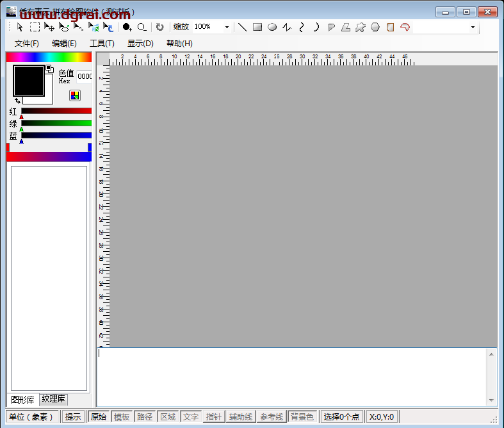Image resolution: width=504 pixels, height=428 pixels.
Task: Select the dashed rectangle marquee tool
Action: coord(35,27)
